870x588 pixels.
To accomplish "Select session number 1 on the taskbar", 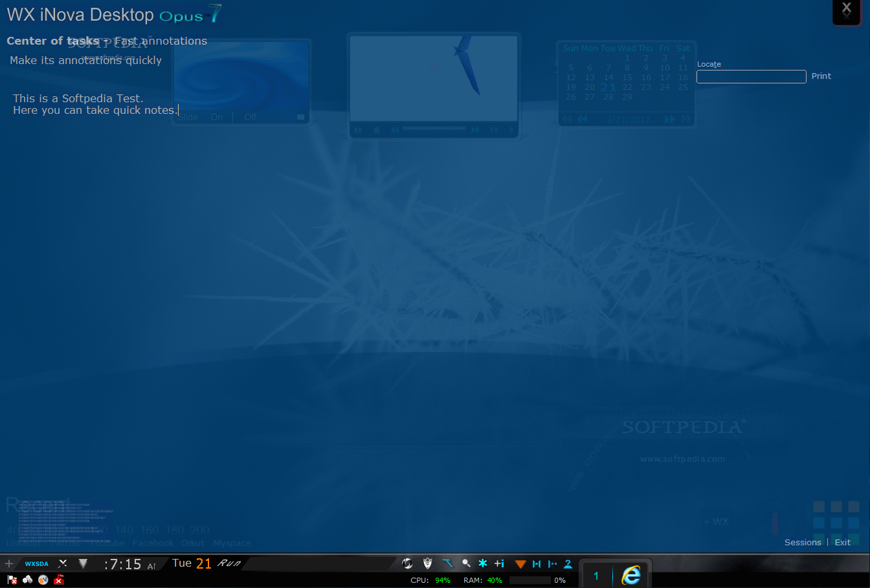I will [x=596, y=575].
